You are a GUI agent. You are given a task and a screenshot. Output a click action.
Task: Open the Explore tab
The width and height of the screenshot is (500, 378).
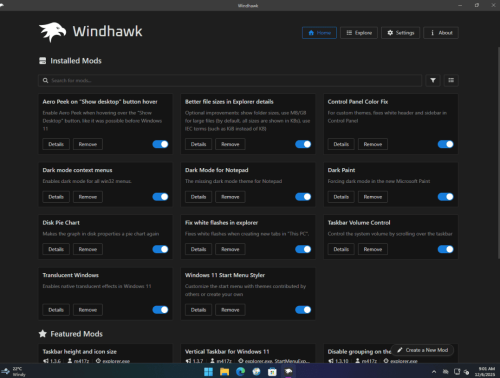point(359,33)
